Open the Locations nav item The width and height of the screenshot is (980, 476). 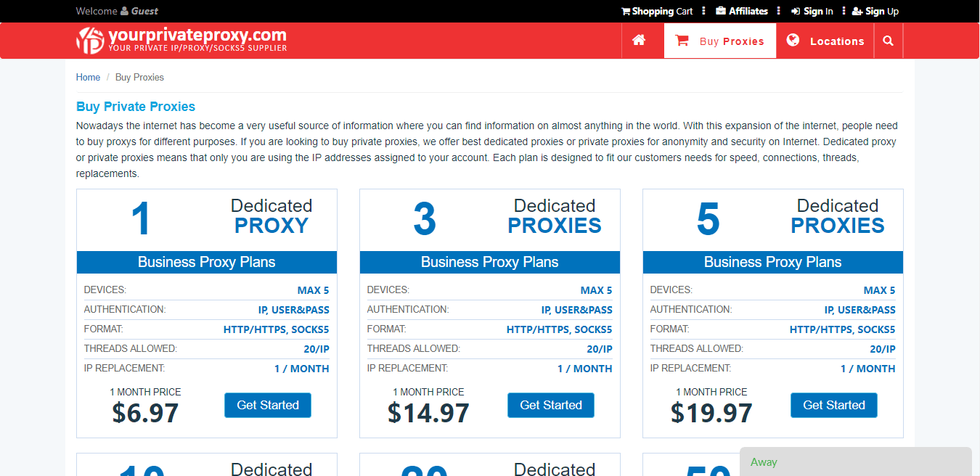coord(825,41)
